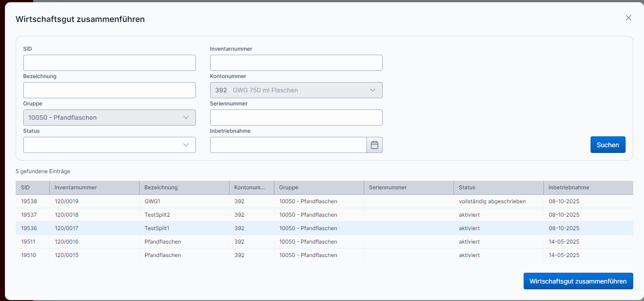Select the Inventarnummer input field
The width and height of the screenshot is (644, 301).
[296, 63]
